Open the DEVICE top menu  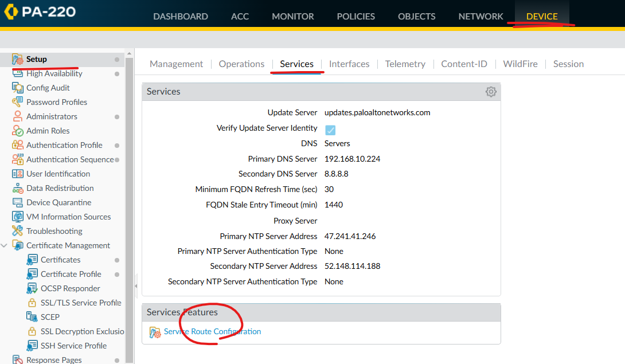coord(542,17)
